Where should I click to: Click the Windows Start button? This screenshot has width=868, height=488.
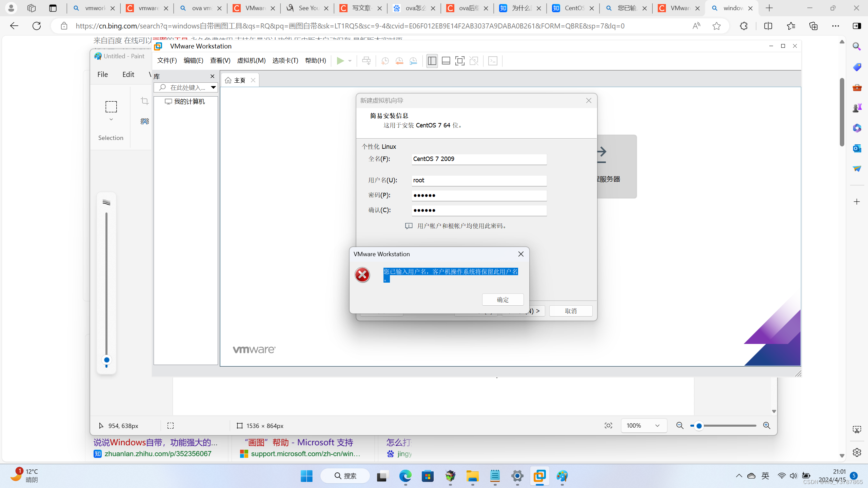307,476
